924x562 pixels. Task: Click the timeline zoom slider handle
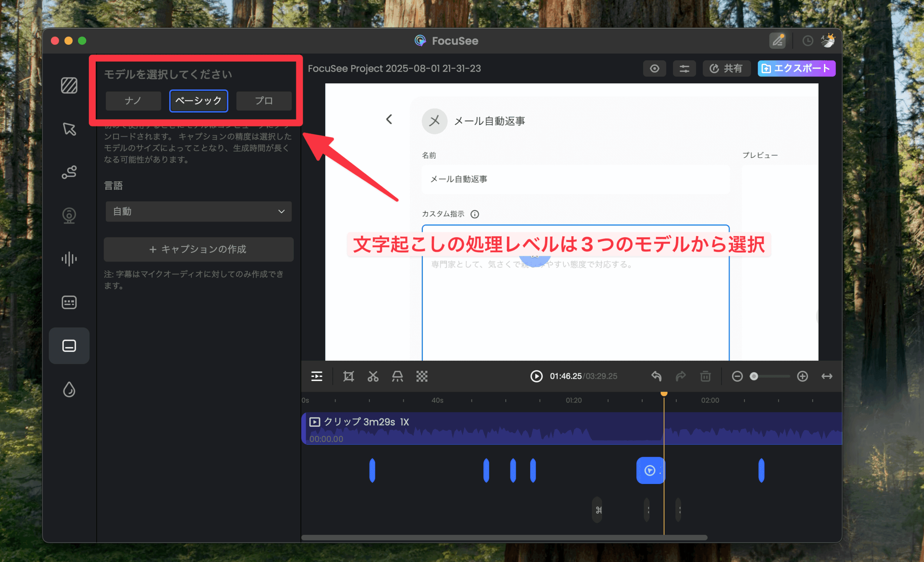pyautogui.click(x=754, y=376)
